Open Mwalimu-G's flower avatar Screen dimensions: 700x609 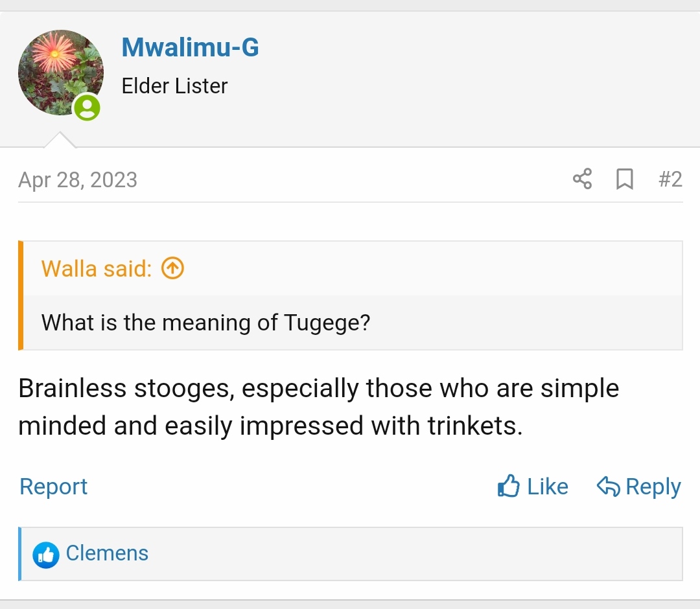click(x=61, y=73)
